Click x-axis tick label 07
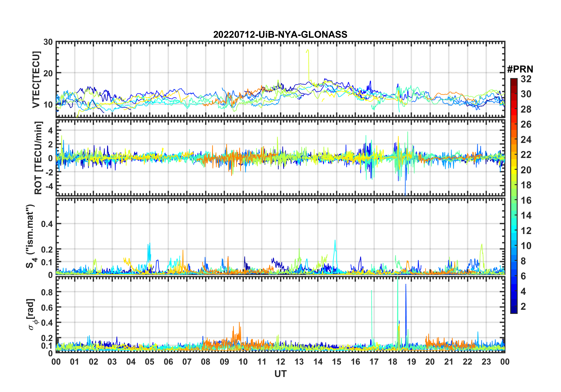Screen dimensions: 561x392 [187, 362]
